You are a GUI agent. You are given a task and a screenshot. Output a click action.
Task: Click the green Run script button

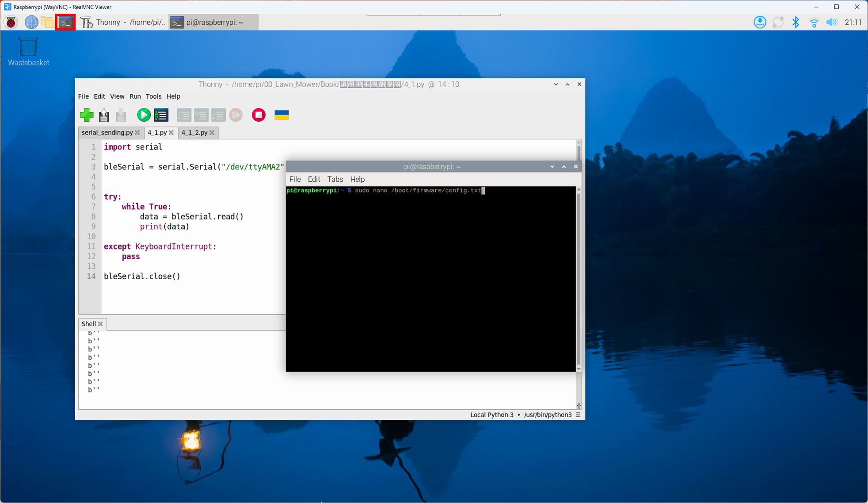pos(143,115)
